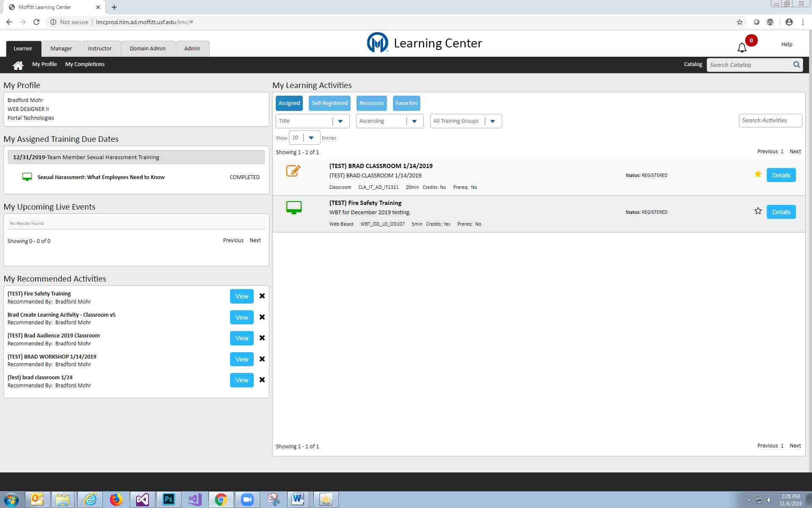Viewport: 812px width, 508px height.
Task: Open the notifications bell icon
Action: coord(742,48)
